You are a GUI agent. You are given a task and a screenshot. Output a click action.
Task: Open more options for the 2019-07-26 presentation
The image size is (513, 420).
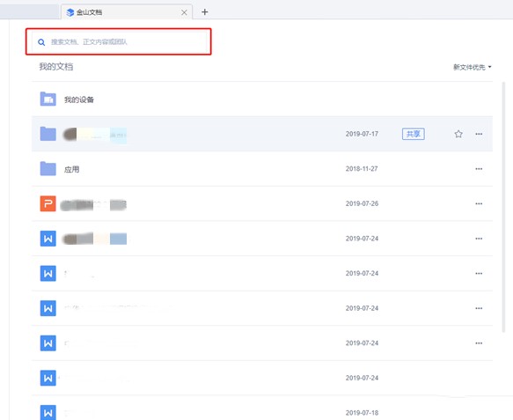point(479,203)
